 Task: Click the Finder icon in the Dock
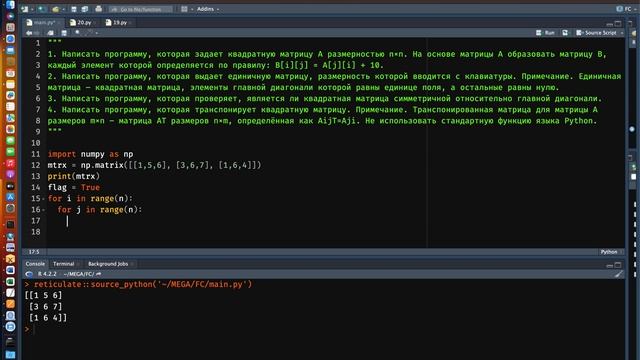(10, 5)
